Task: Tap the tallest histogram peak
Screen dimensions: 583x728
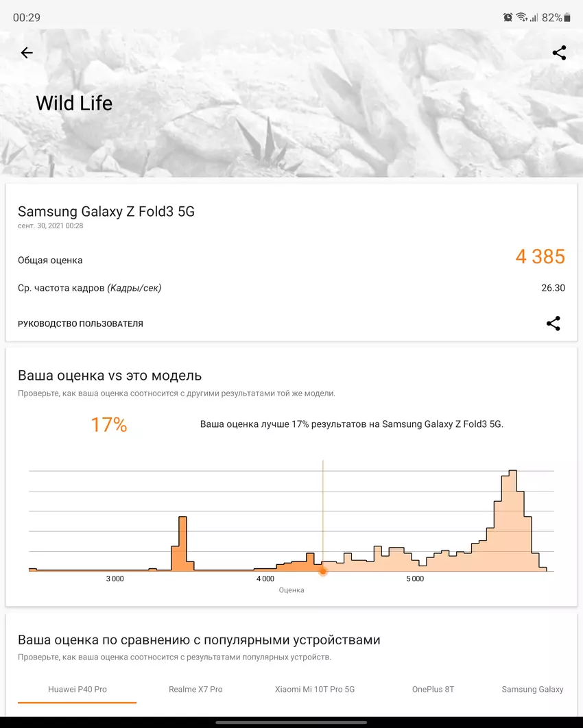Action: pos(512,480)
